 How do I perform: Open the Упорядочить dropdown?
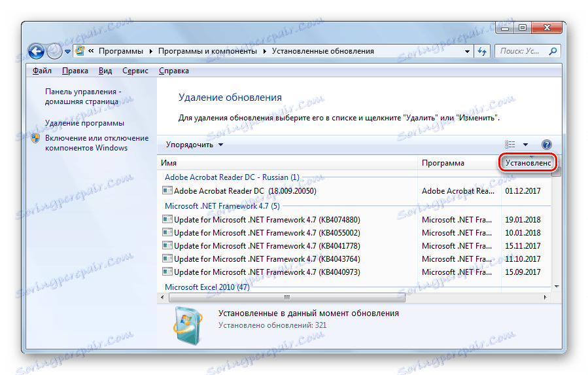pos(194,145)
